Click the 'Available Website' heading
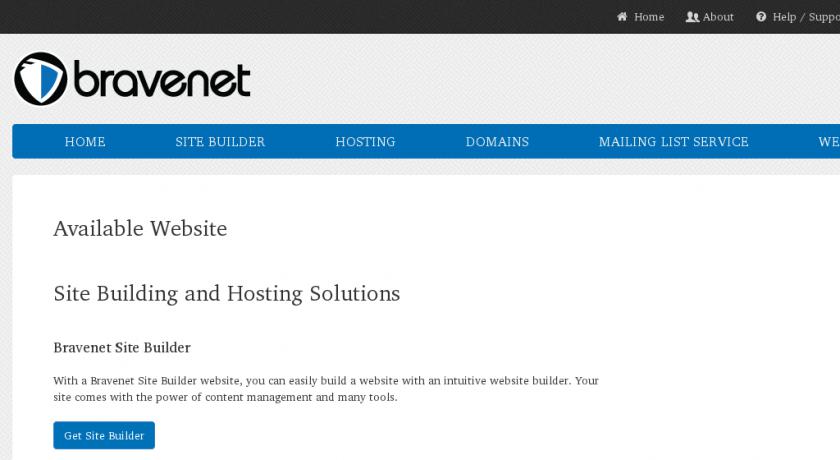 pyautogui.click(x=140, y=229)
